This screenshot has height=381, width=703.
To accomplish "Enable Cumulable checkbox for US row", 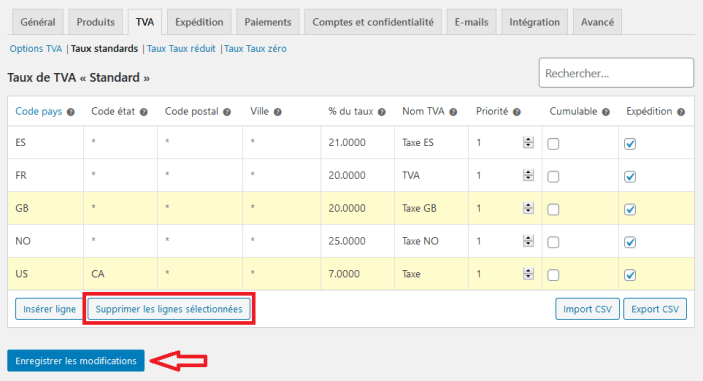I will [553, 275].
